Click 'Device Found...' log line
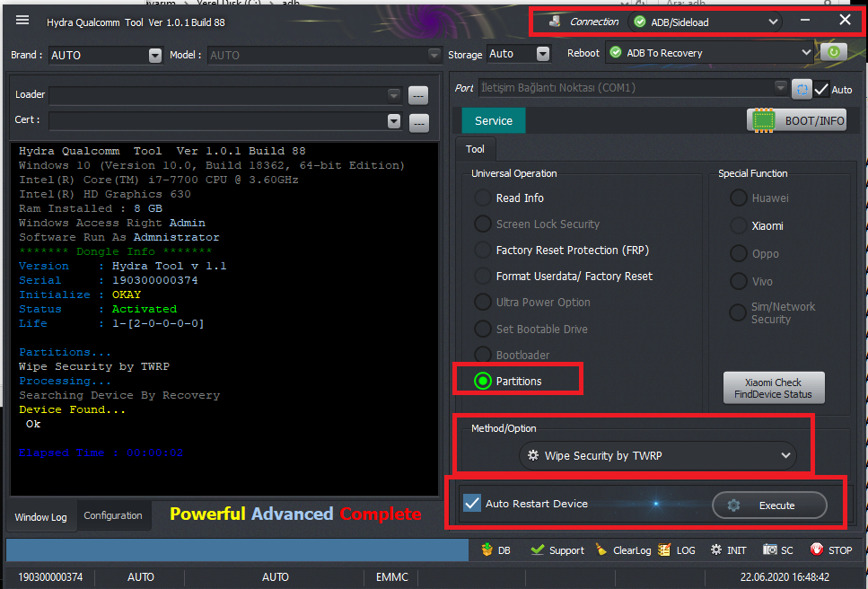 [x=72, y=409]
